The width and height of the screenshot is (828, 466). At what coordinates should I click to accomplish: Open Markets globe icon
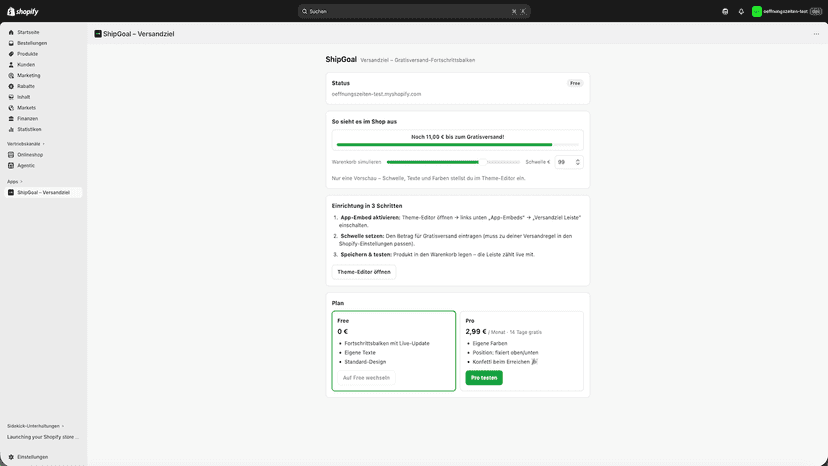pyautogui.click(x=11, y=108)
